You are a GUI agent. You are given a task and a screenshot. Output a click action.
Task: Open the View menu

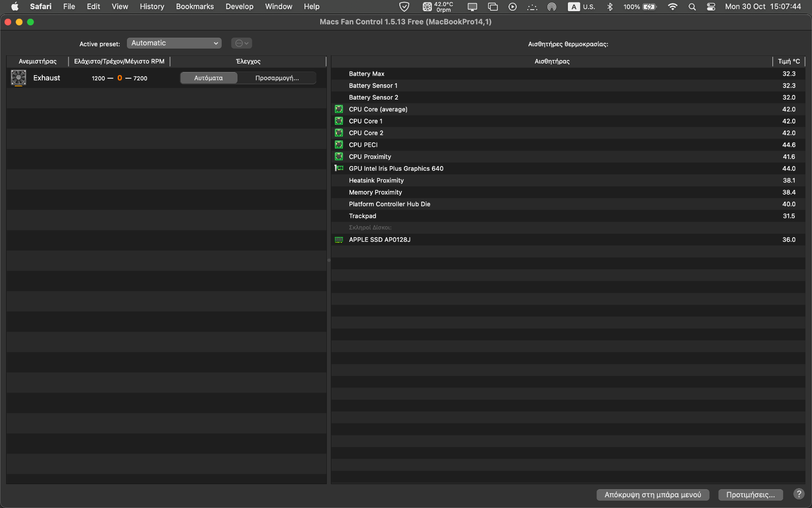point(120,7)
